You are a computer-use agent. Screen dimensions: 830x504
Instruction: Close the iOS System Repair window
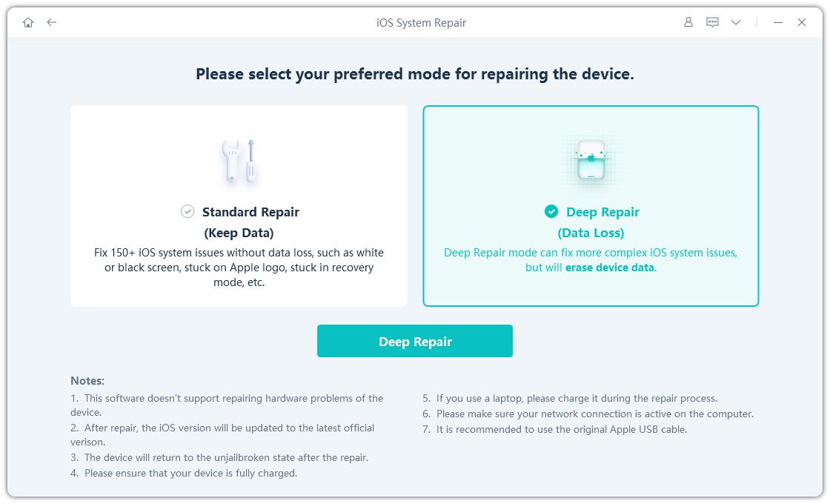pos(802,22)
